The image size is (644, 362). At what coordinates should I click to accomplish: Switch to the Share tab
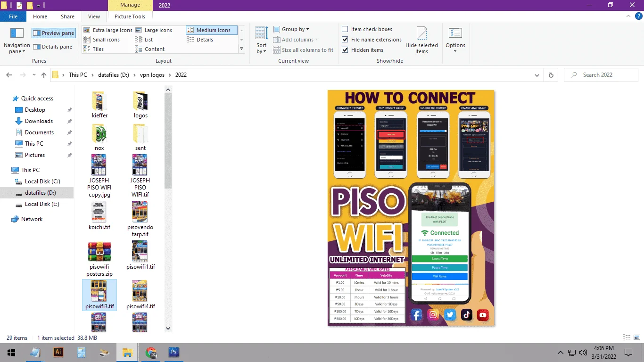pyautogui.click(x=67, y=16)
